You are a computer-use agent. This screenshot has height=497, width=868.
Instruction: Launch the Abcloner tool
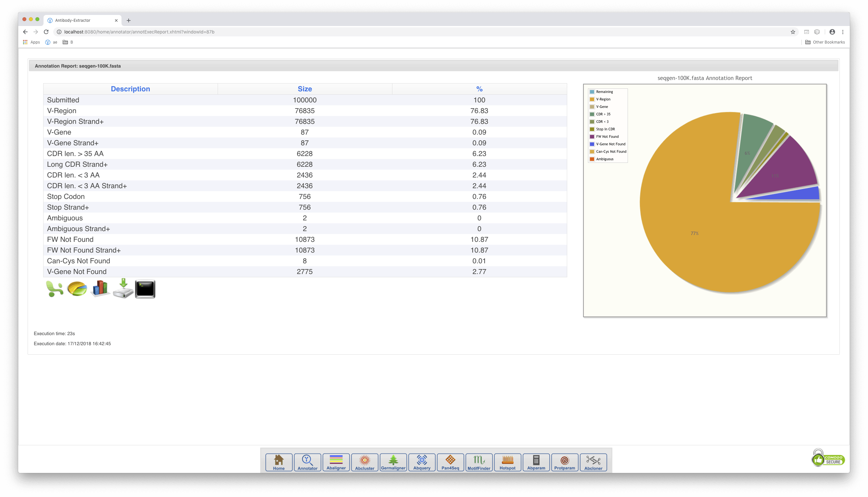point(593,462)
